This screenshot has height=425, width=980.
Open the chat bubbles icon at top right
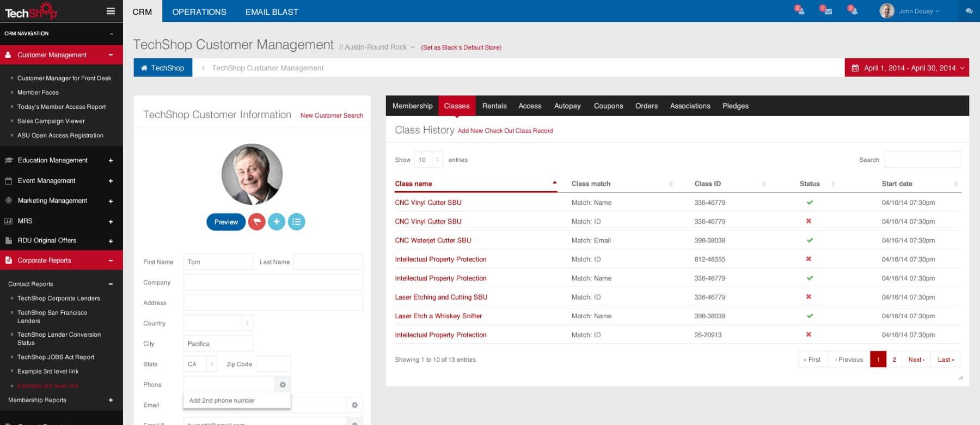pyautogui.click(x=969, y=11)
